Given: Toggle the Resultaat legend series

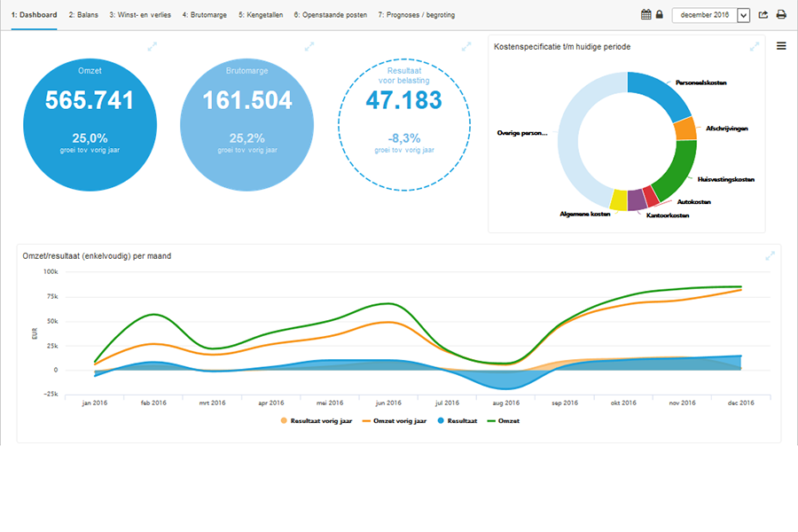Looking at the screenshot, I should pos(458,421).
